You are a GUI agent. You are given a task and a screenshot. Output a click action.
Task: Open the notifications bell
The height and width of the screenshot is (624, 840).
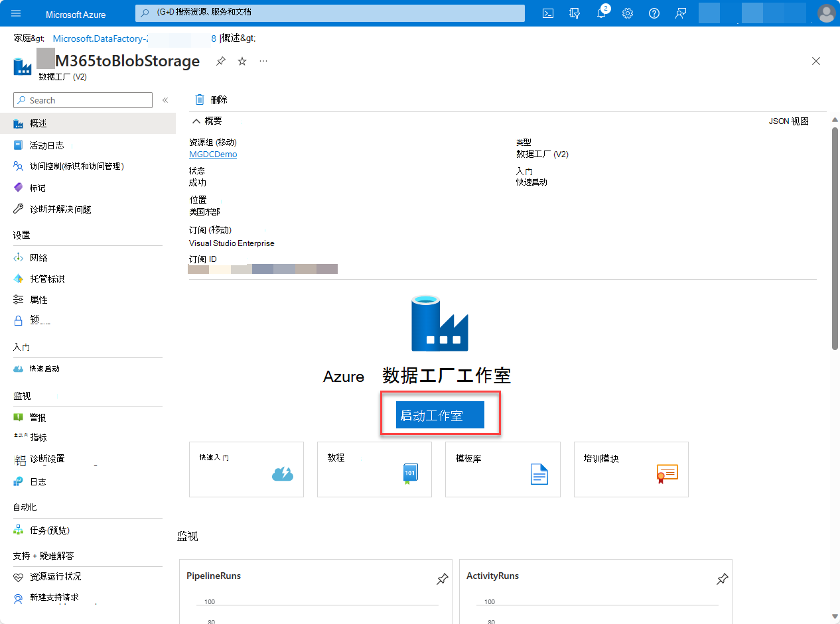click(x=601, y=13)
